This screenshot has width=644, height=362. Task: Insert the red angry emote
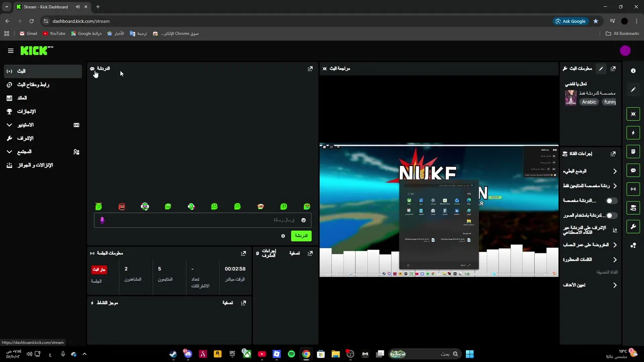tap(122, 207)
